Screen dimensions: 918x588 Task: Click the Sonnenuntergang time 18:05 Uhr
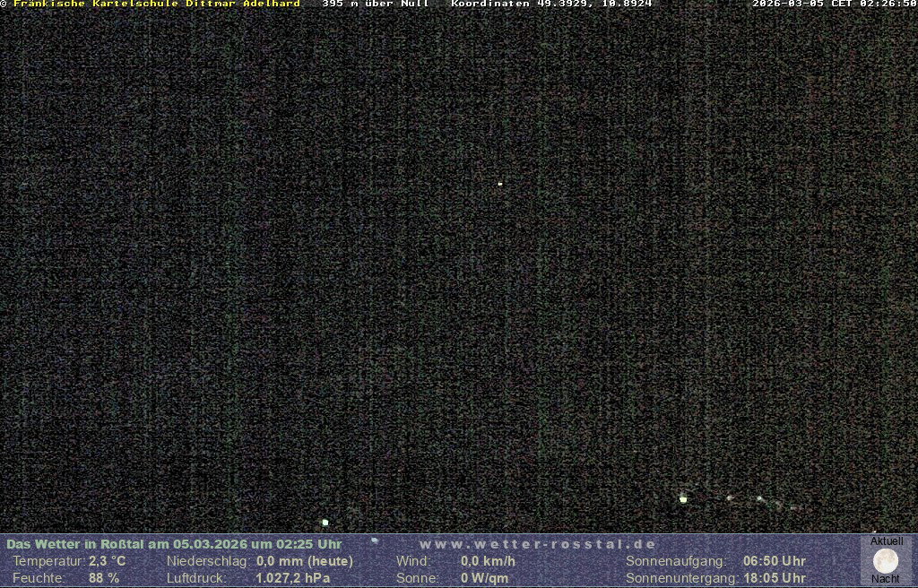point(775,578)
